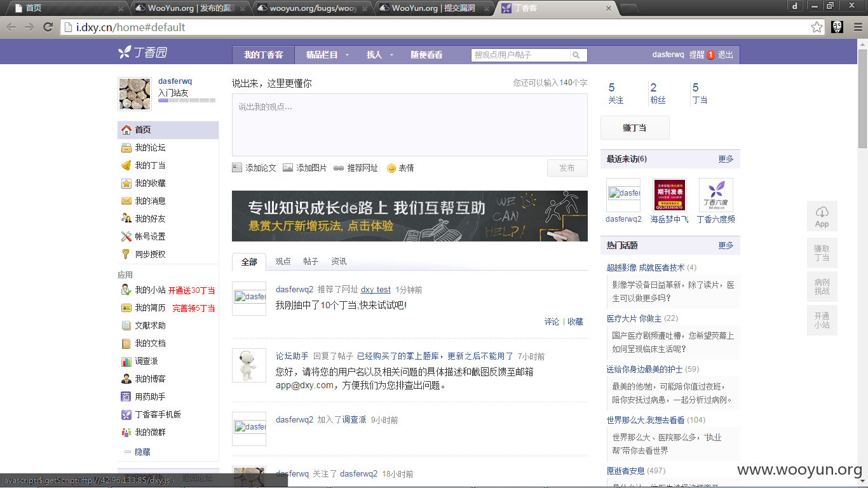Click the 调查派 chart icon

126,361
